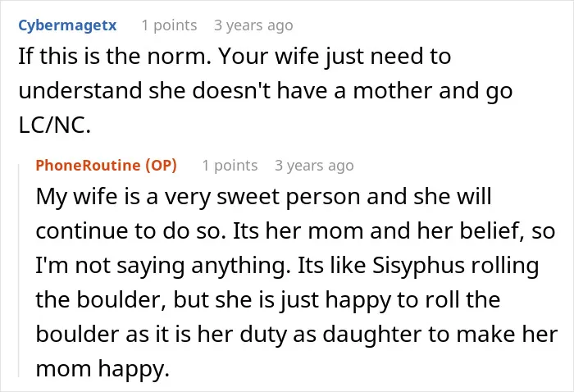Screen dimensions: 574x392
Task: Click the points score beside Cybermagetx
Action: click(169, 25)
